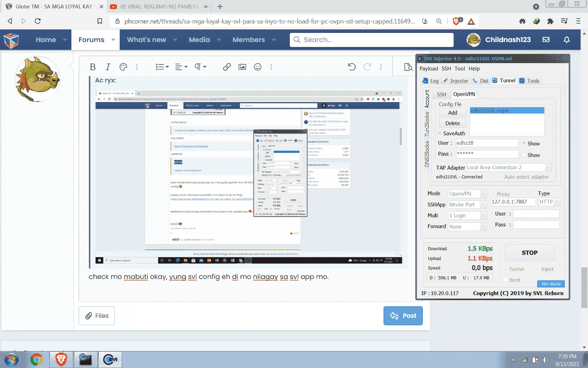Open the forum alerts bell
588x368 pixels.
pos(567,40)
